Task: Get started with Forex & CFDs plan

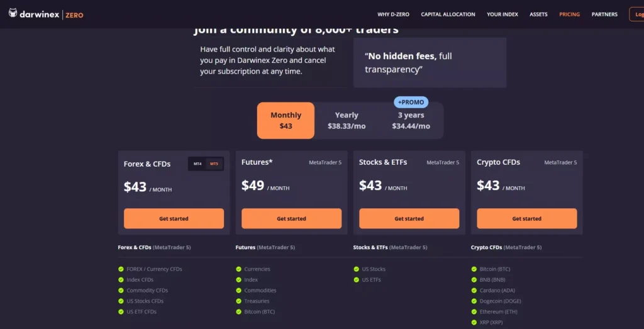Action: pos(174,218)
